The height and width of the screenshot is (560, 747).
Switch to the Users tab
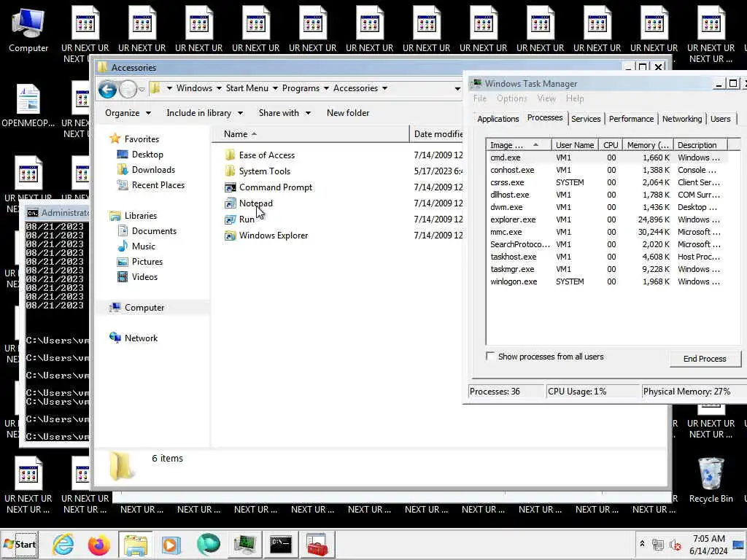pyautogui.click(x=720, y=119)
